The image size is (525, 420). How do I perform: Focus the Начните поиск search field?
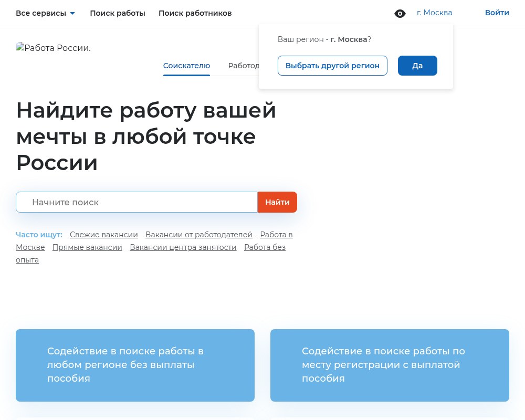coord(136,202)
